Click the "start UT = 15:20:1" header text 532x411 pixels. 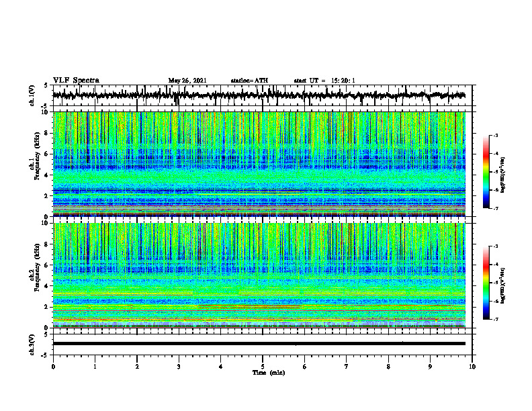click(324, 81)
